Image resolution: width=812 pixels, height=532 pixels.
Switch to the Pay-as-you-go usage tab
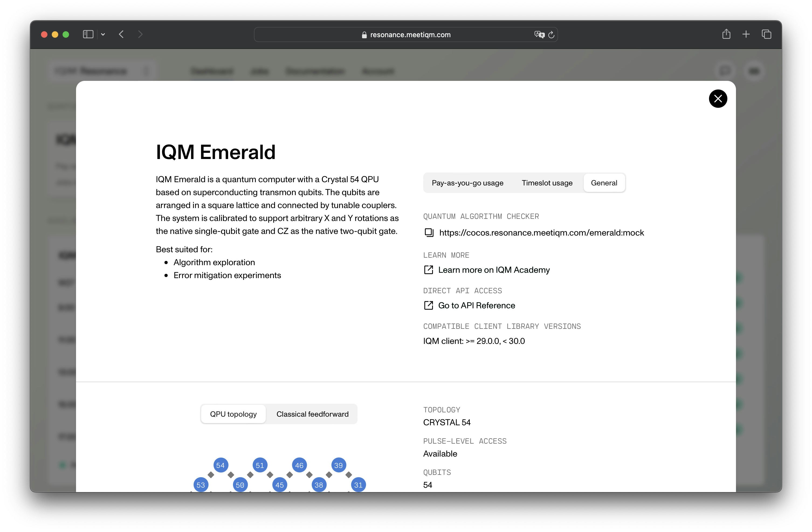(x=467, y=183)
